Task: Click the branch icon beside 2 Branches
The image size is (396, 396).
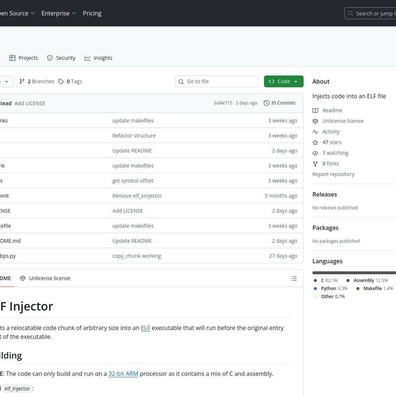Action: 22,81
